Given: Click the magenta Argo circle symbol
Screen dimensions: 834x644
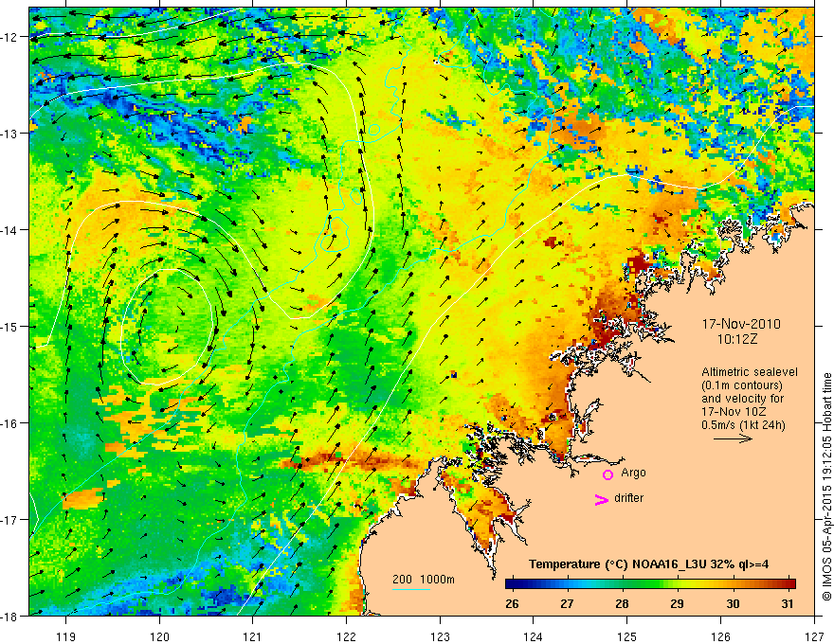Looking at the screenshot, I should click(x=607, y=474).
